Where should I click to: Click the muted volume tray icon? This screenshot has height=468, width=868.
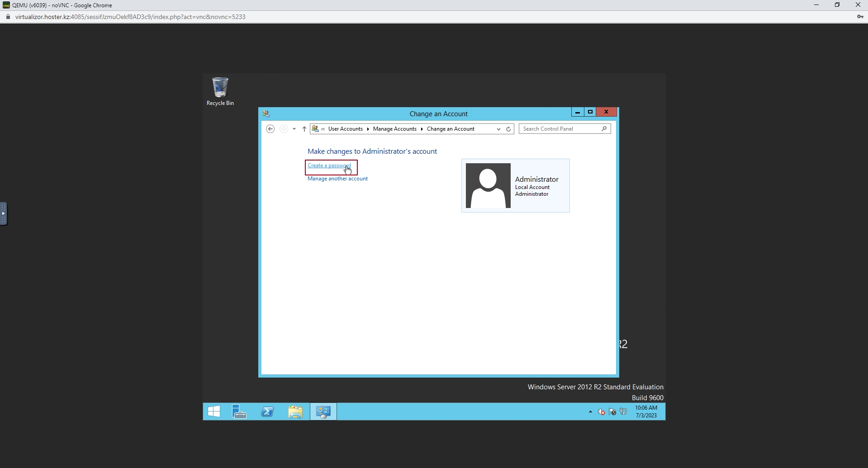pos(602,411)
